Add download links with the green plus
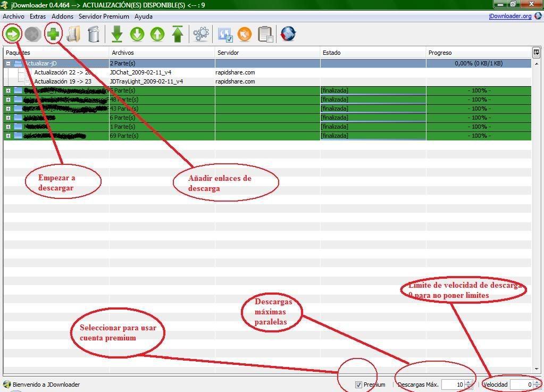 coord(53,34)
